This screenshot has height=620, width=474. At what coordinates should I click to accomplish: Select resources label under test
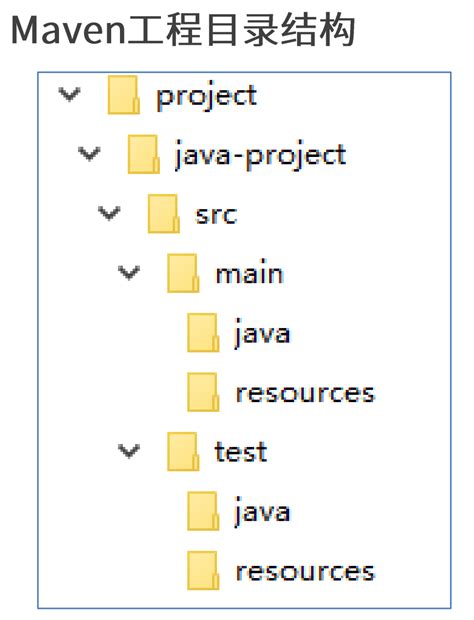pos(305,572)
